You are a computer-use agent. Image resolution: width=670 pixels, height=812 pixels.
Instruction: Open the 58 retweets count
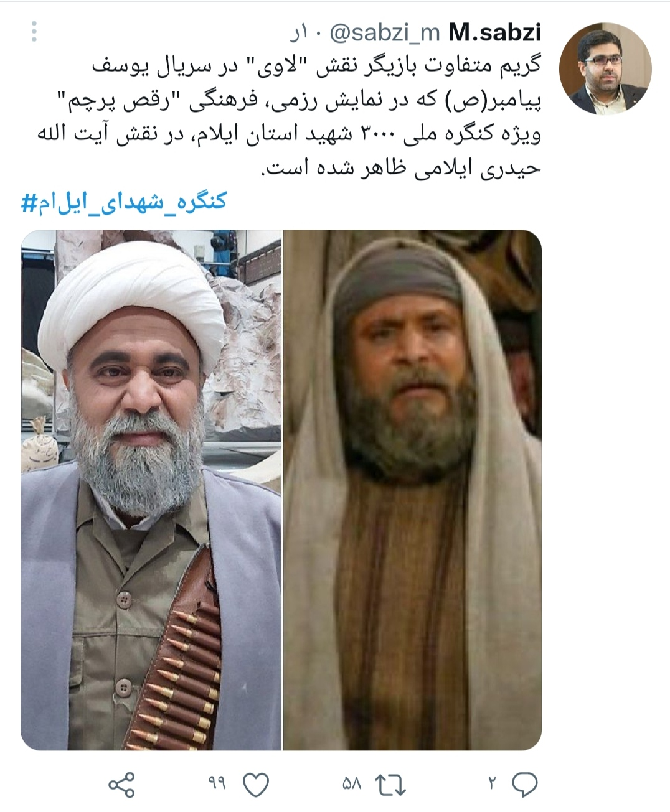pyautogui.click(x=351, y=783)
